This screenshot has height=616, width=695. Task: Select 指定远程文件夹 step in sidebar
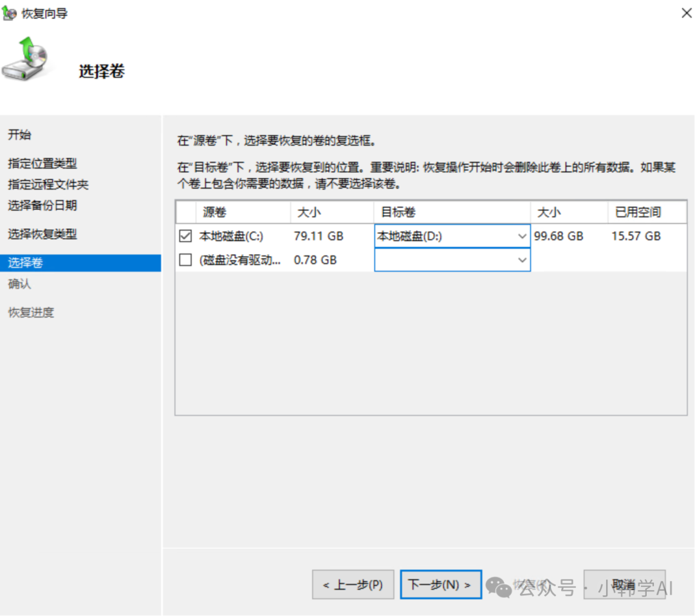[48, 185]
